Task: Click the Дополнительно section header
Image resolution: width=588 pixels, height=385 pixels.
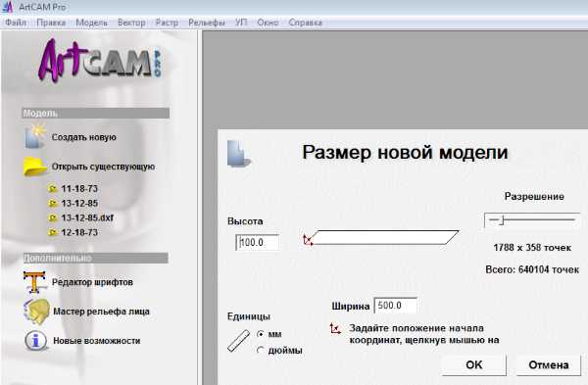Action: [x=95, y=258]
